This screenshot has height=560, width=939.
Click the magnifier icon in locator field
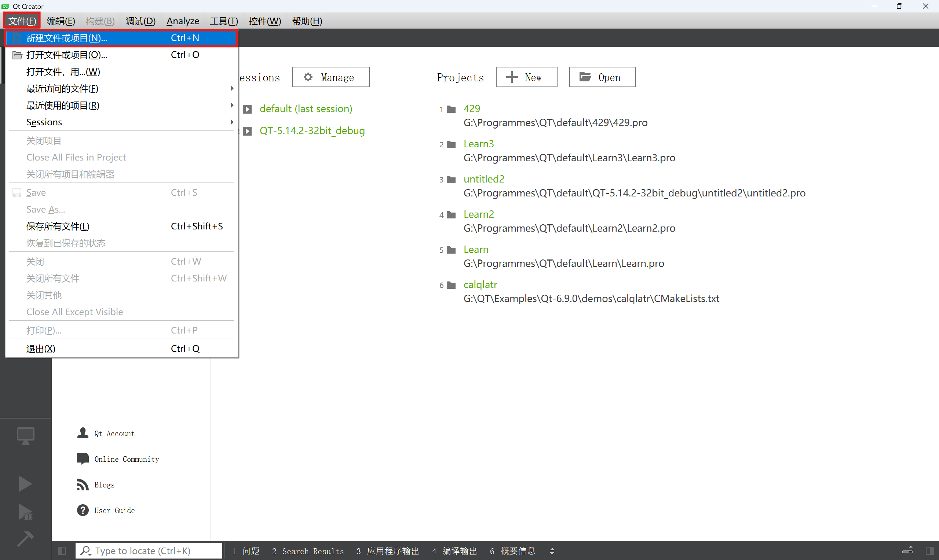click(x=86, y=551)
